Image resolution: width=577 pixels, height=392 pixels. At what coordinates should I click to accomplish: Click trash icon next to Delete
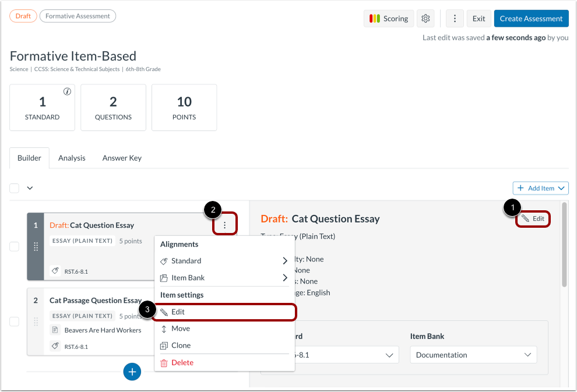[164, 363]
